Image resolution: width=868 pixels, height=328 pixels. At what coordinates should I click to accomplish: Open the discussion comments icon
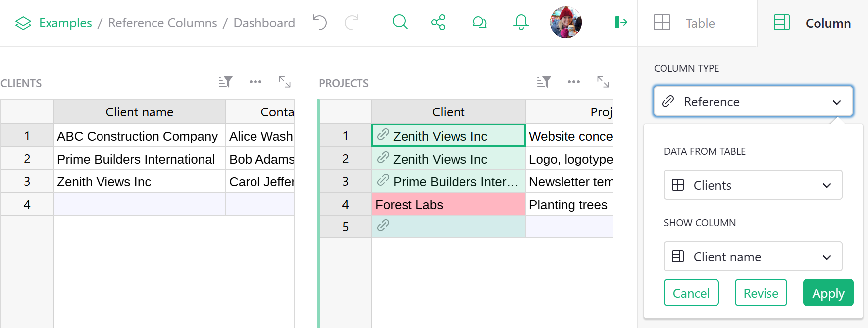click(479, 22)
